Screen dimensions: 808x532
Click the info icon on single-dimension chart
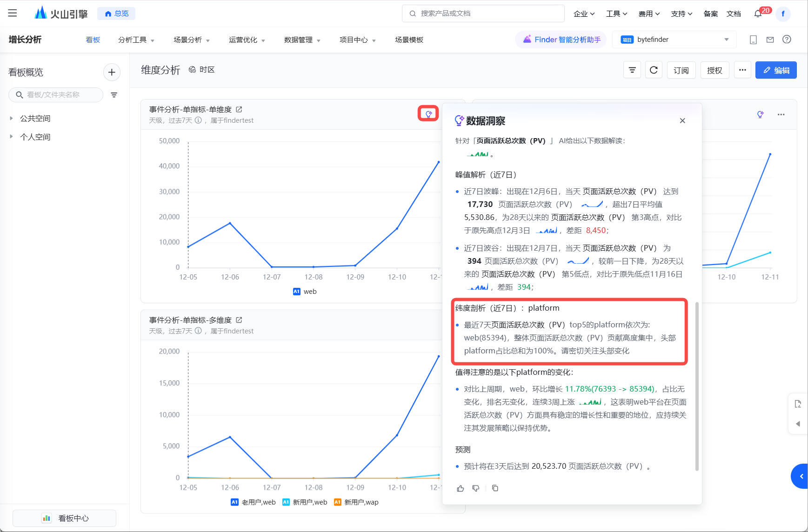click(198, 120)
